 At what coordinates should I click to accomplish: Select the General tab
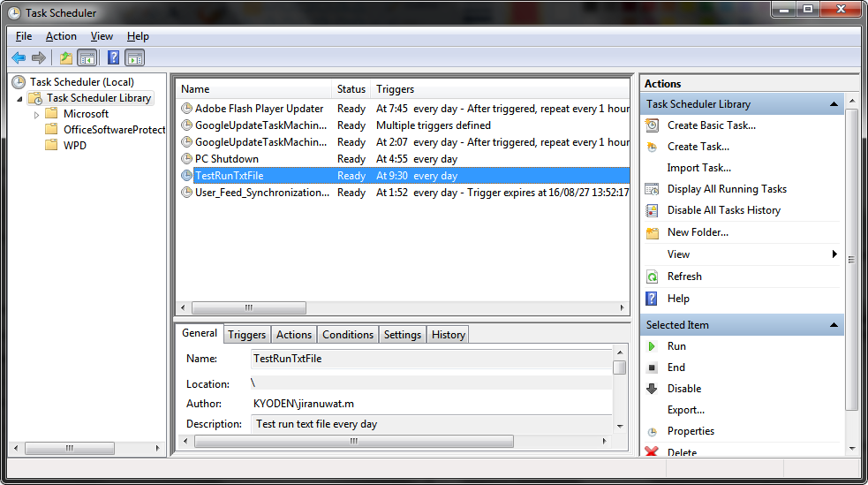200,333
